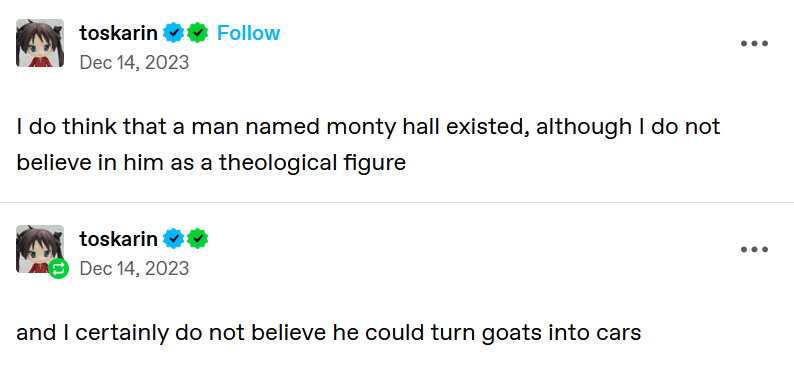The height and width of the screenshot is (374, 794).
Task: Click the green verified badge on first post
Action: tap(197, 33)
